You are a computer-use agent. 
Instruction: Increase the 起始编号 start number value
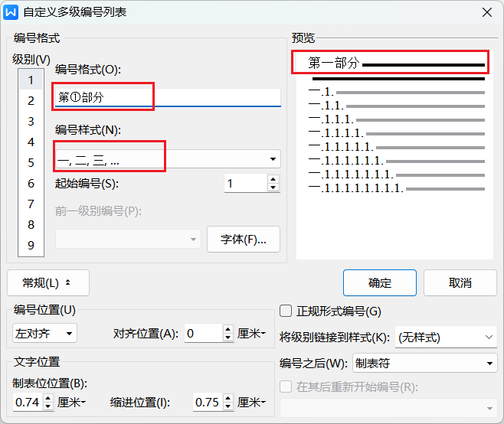click(x=273, y=179)
